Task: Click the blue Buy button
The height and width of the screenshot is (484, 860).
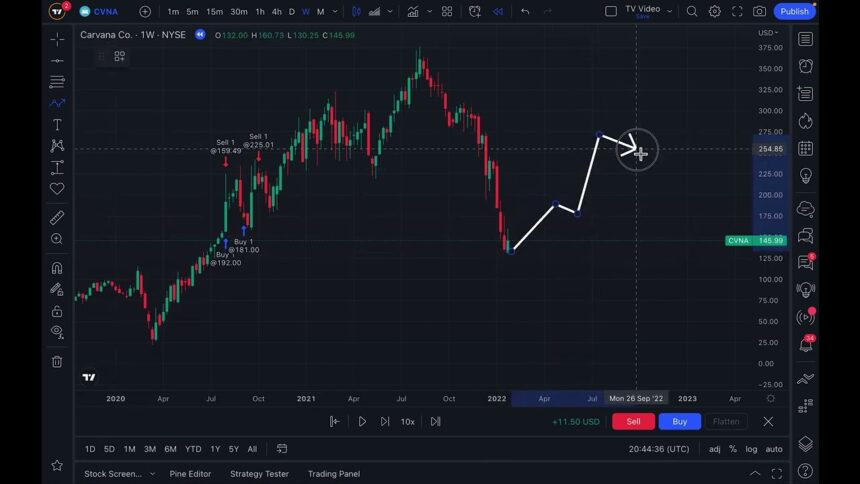Action: 680,421
